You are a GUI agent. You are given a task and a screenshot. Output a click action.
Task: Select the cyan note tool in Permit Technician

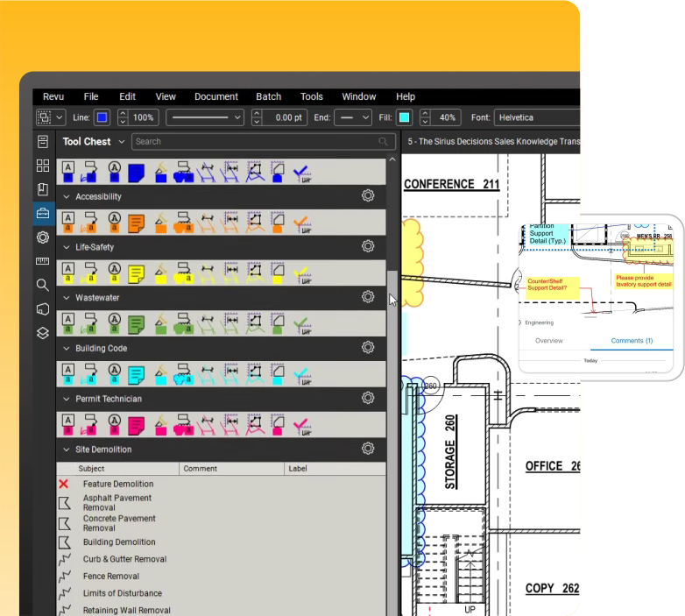137,376
